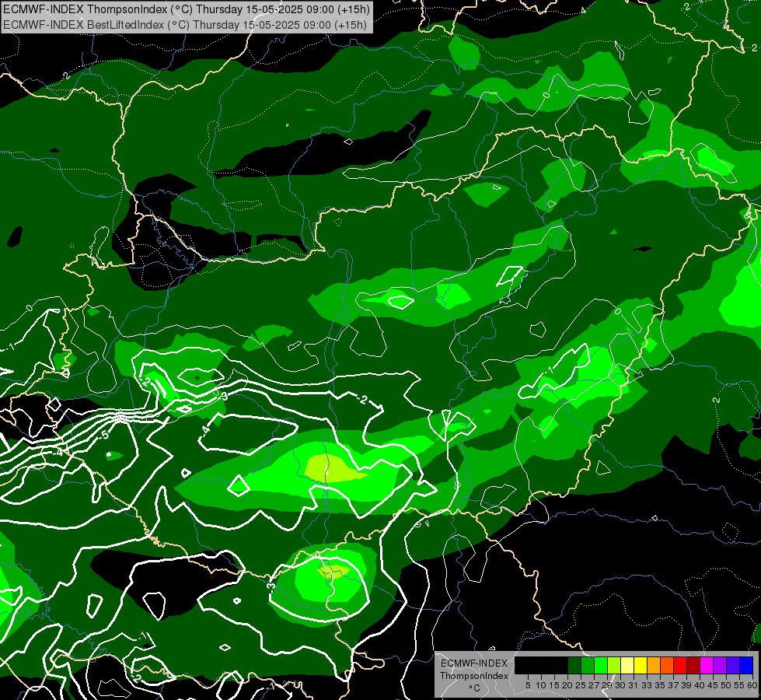Click the blue 55–60 legend swatch
The width and height of the screenshot is (761, 700).
(x=746, y=666)
